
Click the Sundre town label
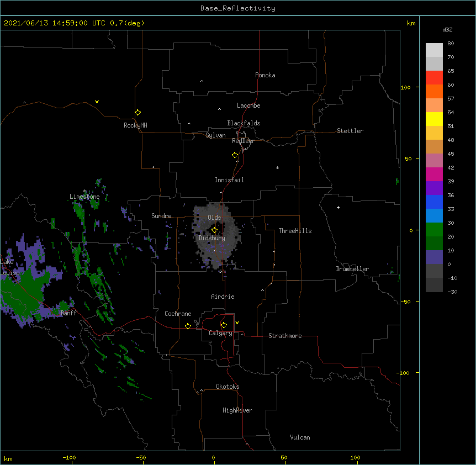(x=161, y=216)
